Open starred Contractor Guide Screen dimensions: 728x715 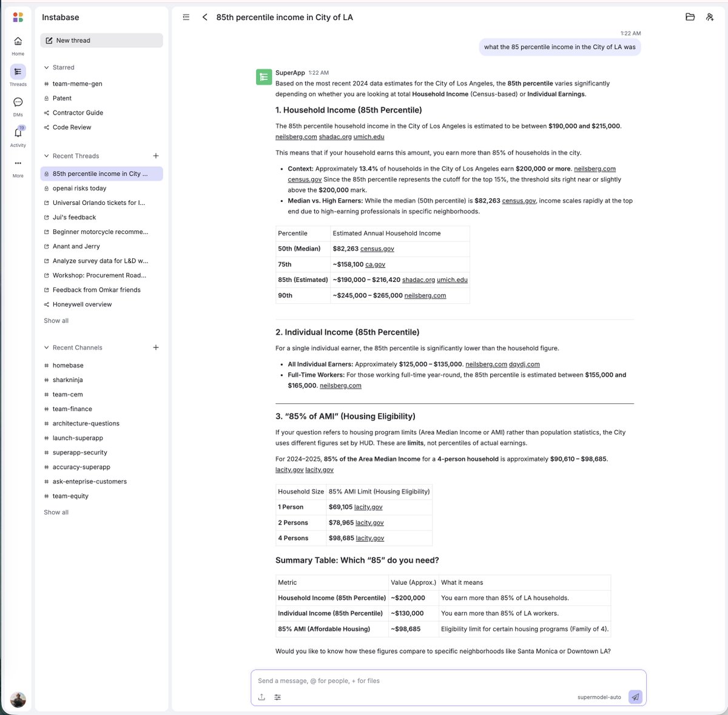pos(102,113)
